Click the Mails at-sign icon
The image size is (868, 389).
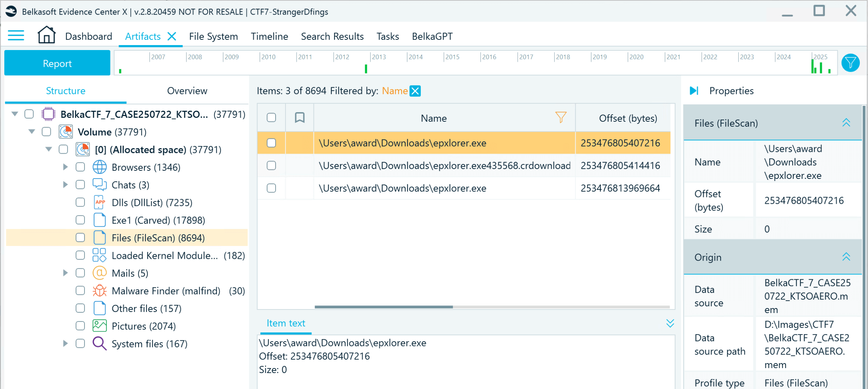[100, 273]
